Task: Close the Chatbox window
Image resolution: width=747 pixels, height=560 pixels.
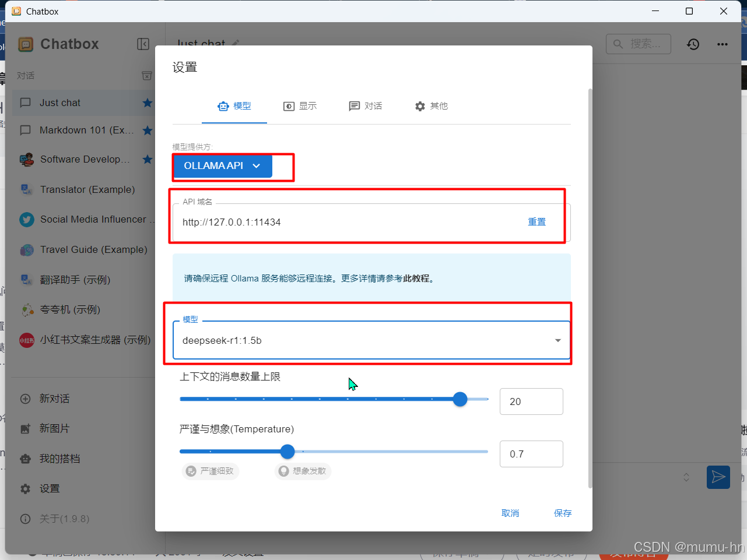Action: tap(724, 11)
